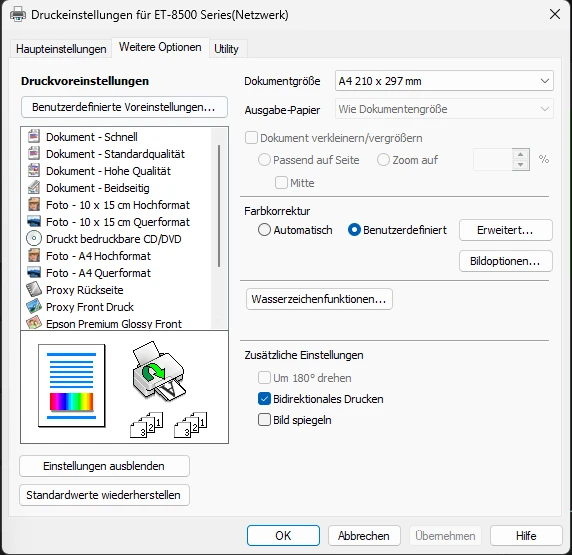This screenshot has width=572, height=555.
Task: Increase the zoom percentage stepper
Action: [521, 154]
